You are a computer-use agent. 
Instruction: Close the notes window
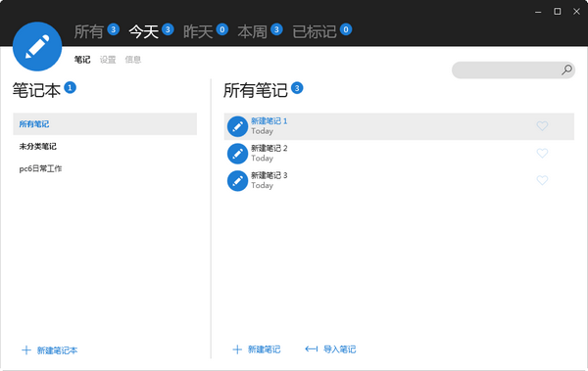click(577, 12)
